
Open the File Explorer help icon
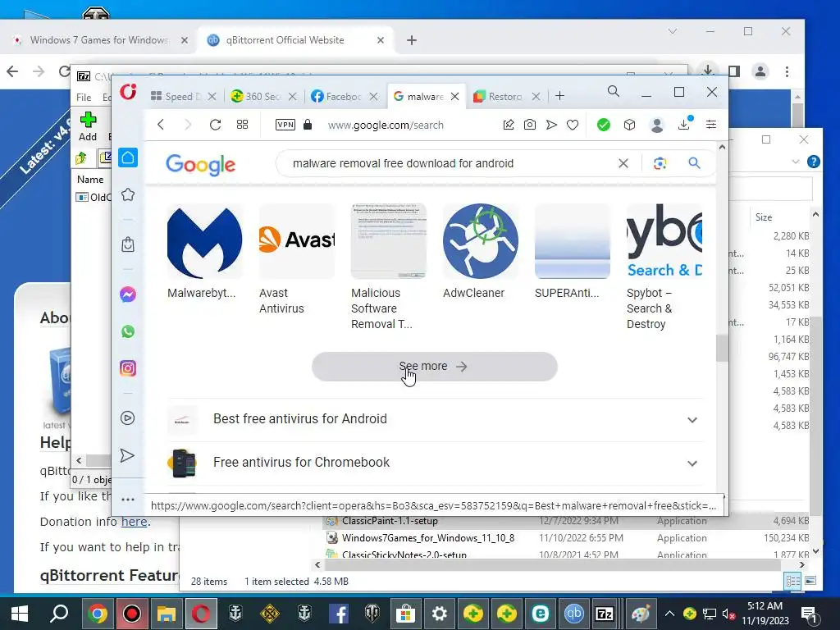(x=813, y=162)
